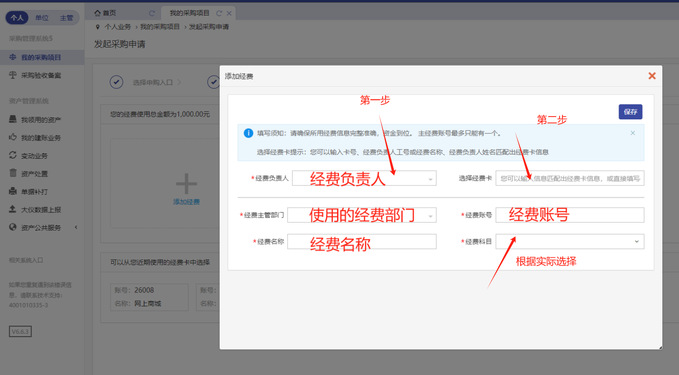Click the 选择经费卡 search input field
Screen dimensions: 679x375
point(569,178)
